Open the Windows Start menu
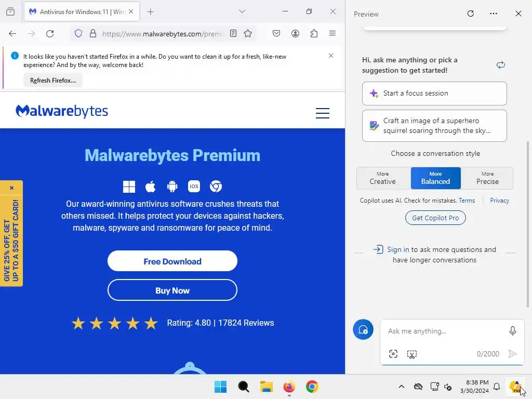The image size is (532, 399). (220, 387)
